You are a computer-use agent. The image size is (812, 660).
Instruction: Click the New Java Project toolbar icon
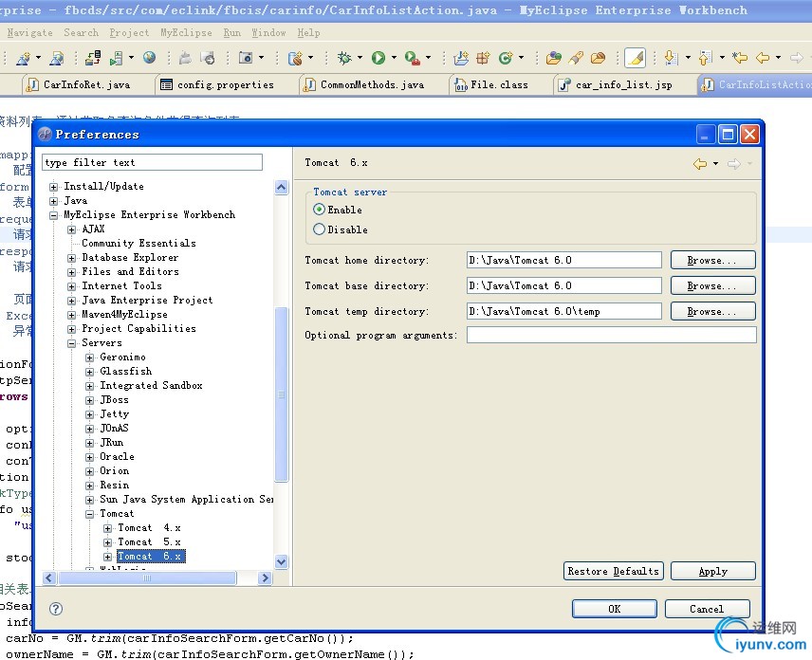[461, 58]
